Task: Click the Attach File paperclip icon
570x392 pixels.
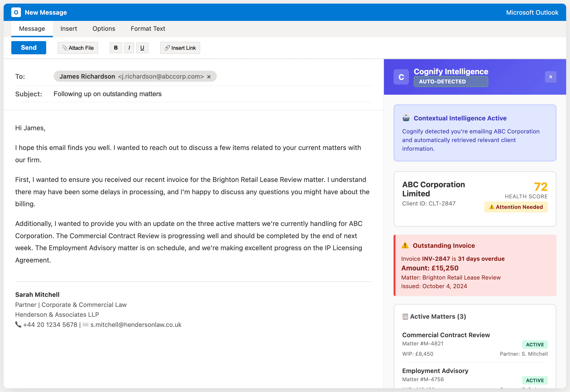Action: point(65,48)
